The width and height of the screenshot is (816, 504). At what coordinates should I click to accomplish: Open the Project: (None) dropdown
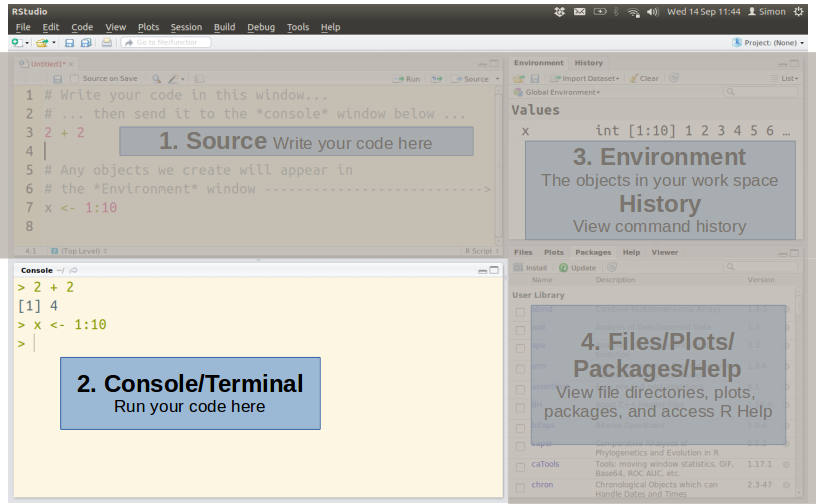tap(768, 43)
